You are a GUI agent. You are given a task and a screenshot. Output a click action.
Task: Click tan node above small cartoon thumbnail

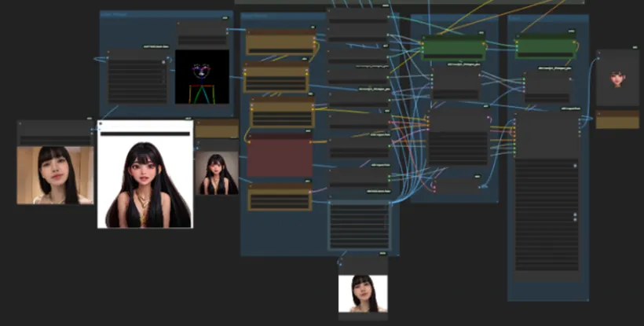[x=217, y=129]
